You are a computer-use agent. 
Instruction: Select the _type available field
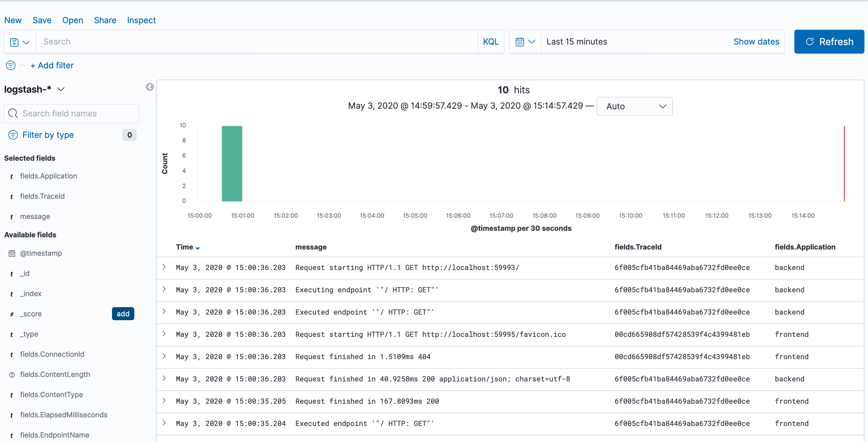29,334
